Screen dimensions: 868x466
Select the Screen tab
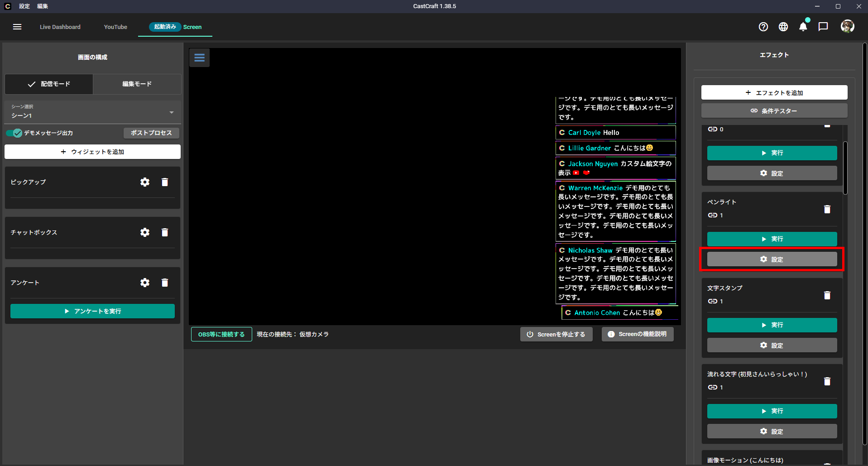(x=176, y=27)
